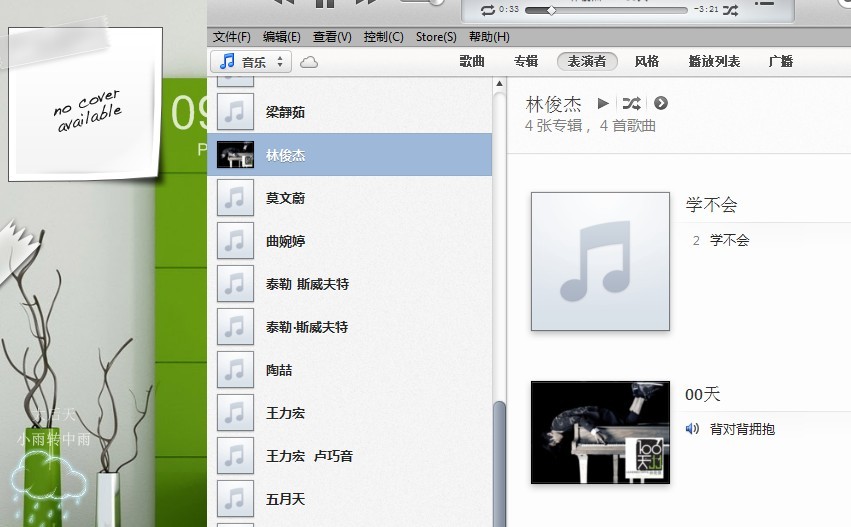Open the 控制(C) menu
The width and height of the screenshot is (851, 527).
point(383,37)
